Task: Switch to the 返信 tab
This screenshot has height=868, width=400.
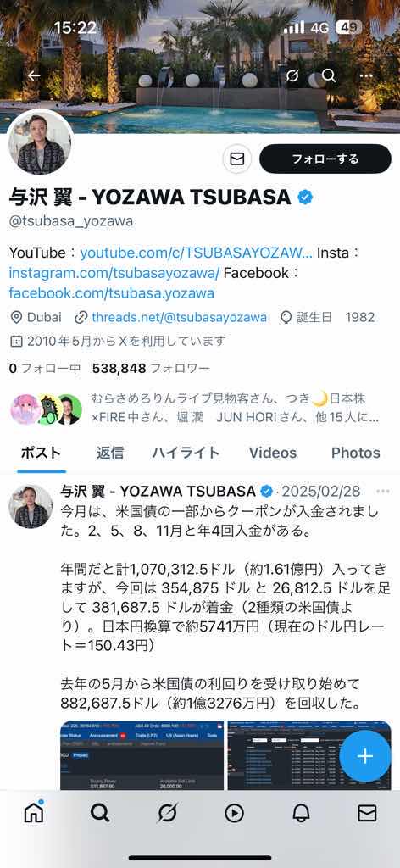Action: 110,453
